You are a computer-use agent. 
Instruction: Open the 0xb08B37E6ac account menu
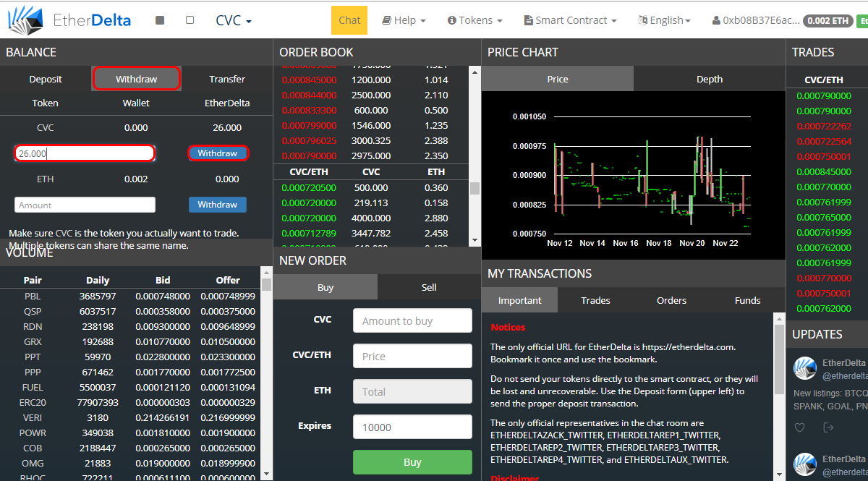point(761,20)
